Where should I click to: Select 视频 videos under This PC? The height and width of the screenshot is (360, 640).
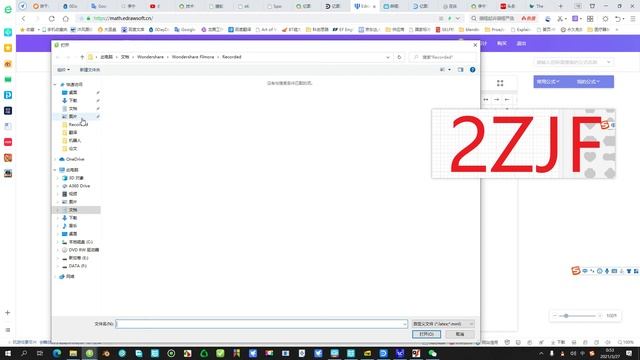69,194
